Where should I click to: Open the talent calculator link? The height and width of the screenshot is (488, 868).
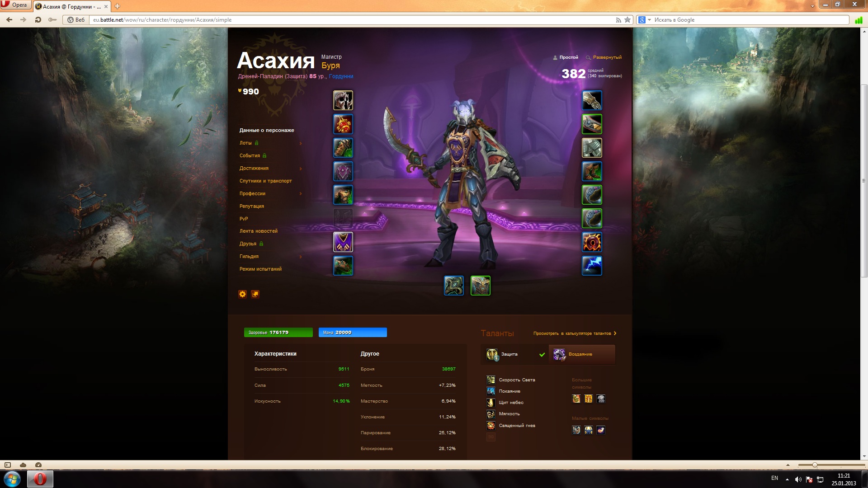pyautogui.click(x=575, y=333)
